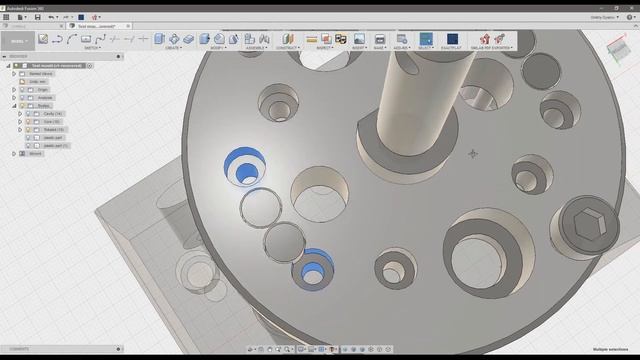Open the Construct menu
640x360 pixels.
point(288,48)
